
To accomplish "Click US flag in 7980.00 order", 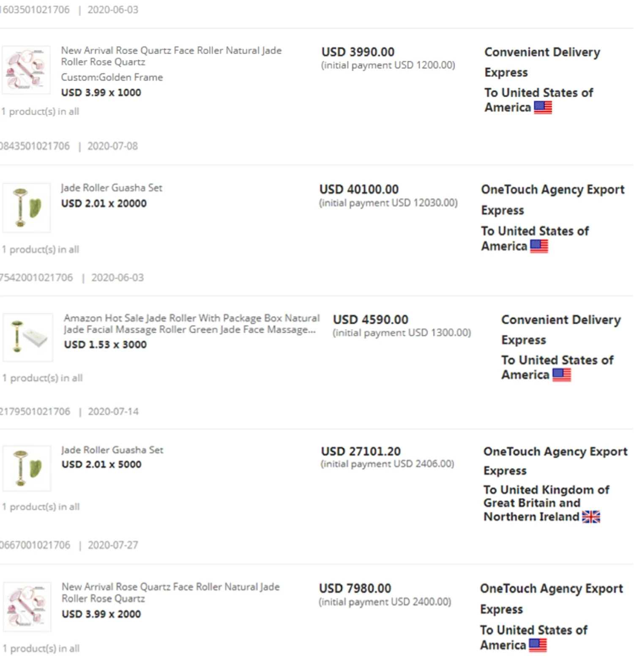I will (538, 645).
